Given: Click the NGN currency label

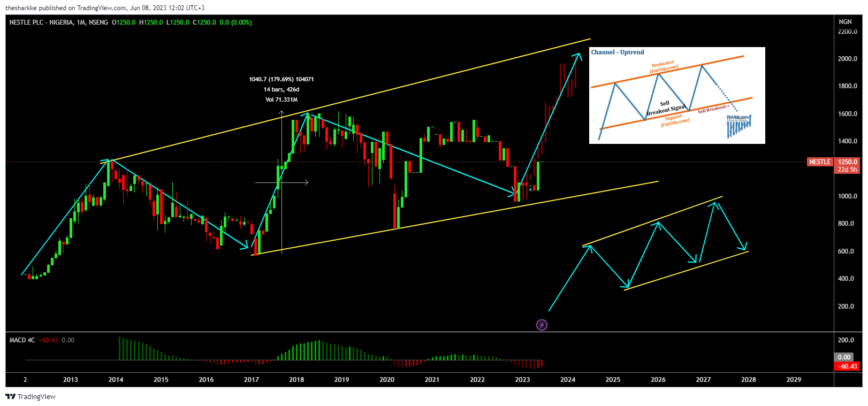Looking at the screenshot, I should coord(845,22).
